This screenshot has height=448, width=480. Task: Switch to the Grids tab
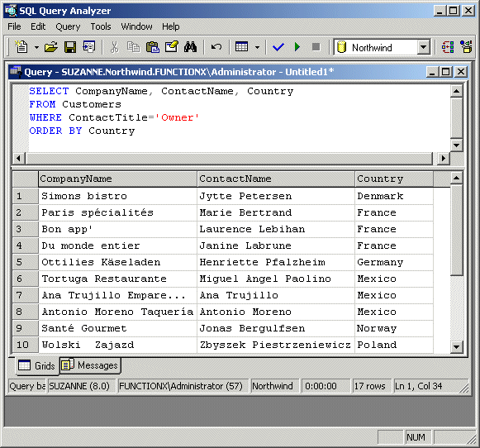(37, 365)
